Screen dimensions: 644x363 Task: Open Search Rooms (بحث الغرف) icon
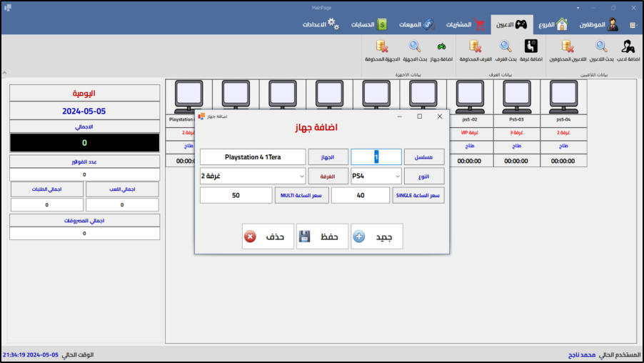(506, 47)
